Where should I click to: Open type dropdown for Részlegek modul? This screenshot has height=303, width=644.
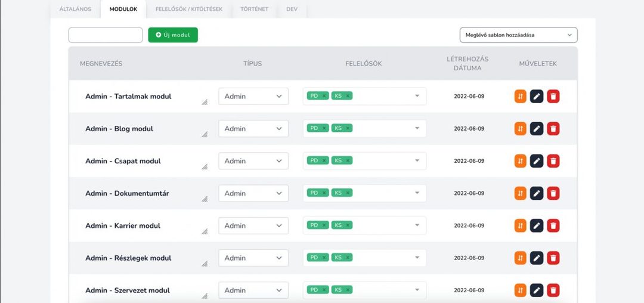(x=253, y=258)
